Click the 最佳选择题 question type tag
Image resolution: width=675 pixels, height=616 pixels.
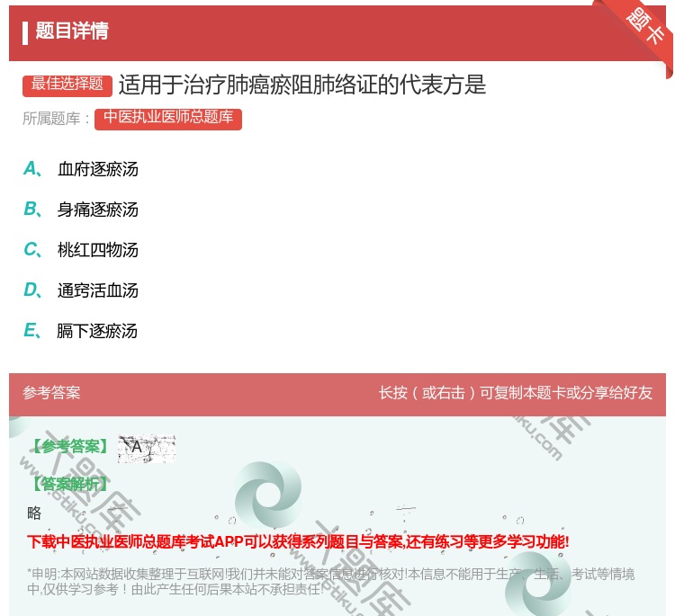[67, 85]
